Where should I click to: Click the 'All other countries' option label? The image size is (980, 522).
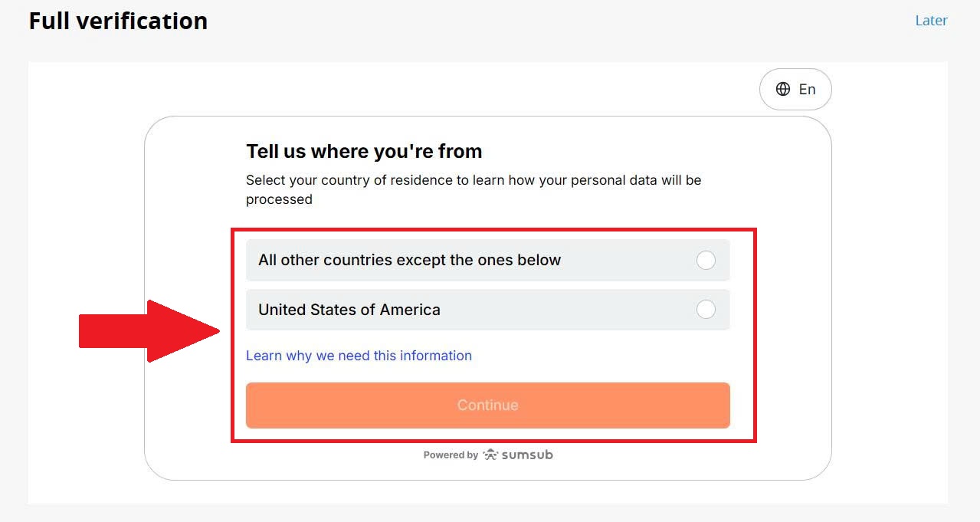[409, 260]
